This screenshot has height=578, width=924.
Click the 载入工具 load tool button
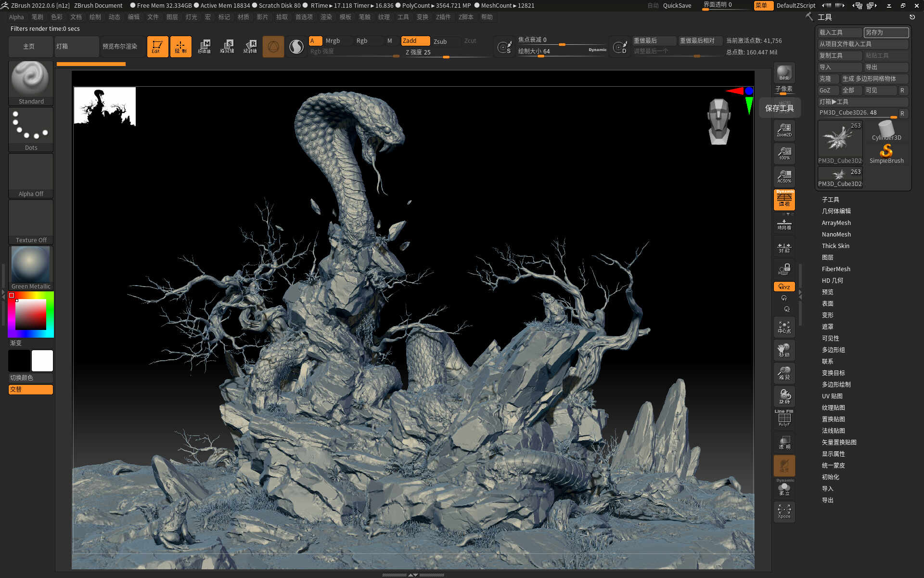point(839,32)
